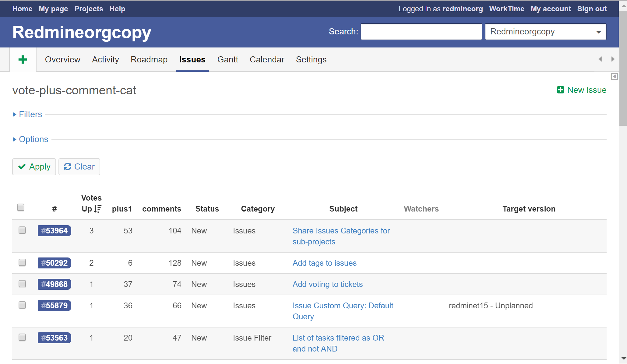Open issue #53964

pyautogui.click(x=54, y=231)
